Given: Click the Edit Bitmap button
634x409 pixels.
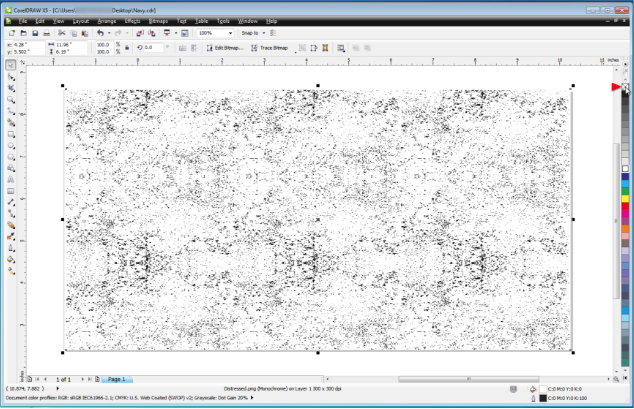Looking at the screenshot, I should click(x=225, y=48).
